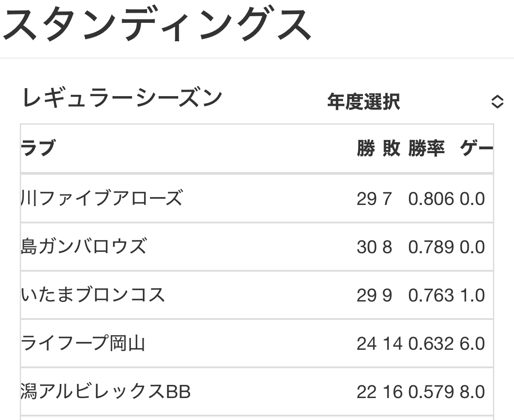
Task: Open the 川ファイブアローズ team row
Action: (x=101, y=198)
